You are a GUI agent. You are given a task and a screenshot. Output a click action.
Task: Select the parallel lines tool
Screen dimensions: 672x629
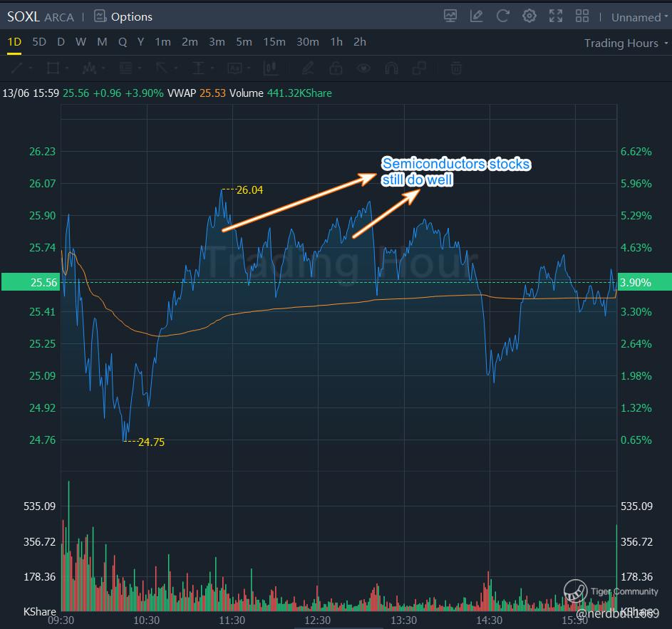pos(125,68)
